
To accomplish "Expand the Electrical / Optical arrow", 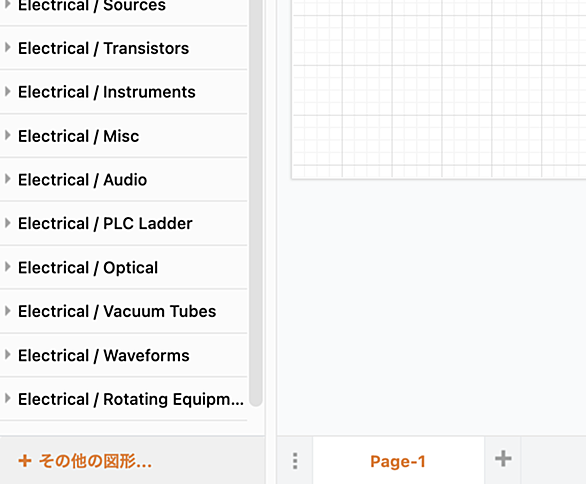I will 7,267.
